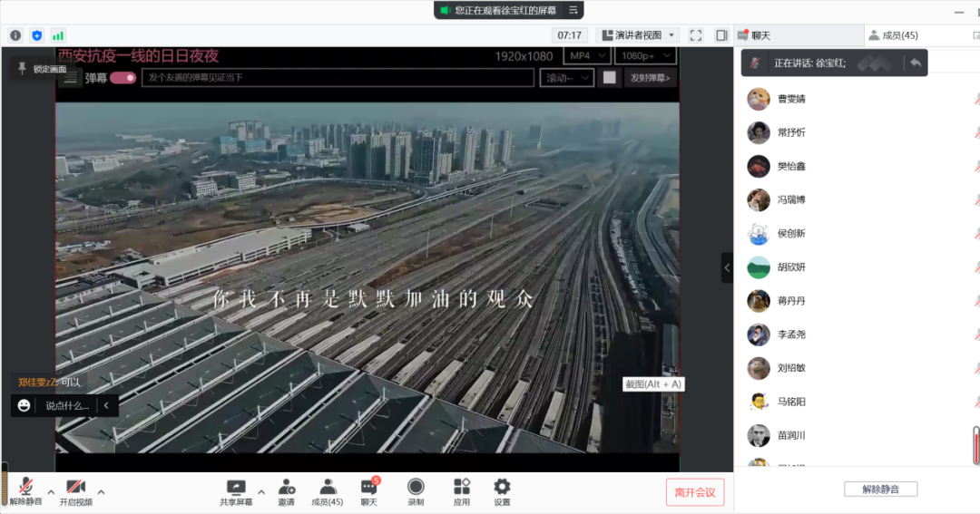
Task: Collapse the right side panel arrow
Action: (x=727, y=268)
